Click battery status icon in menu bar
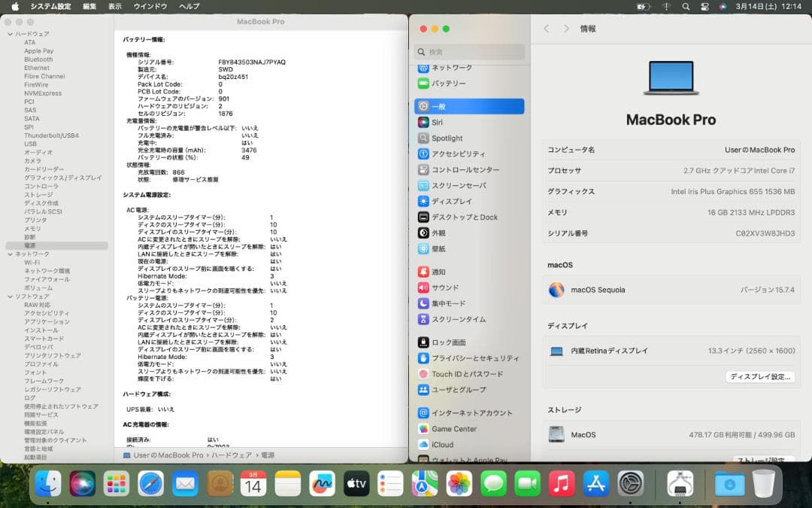The width and height of the screenshot is (812, 508). [643, 7]
